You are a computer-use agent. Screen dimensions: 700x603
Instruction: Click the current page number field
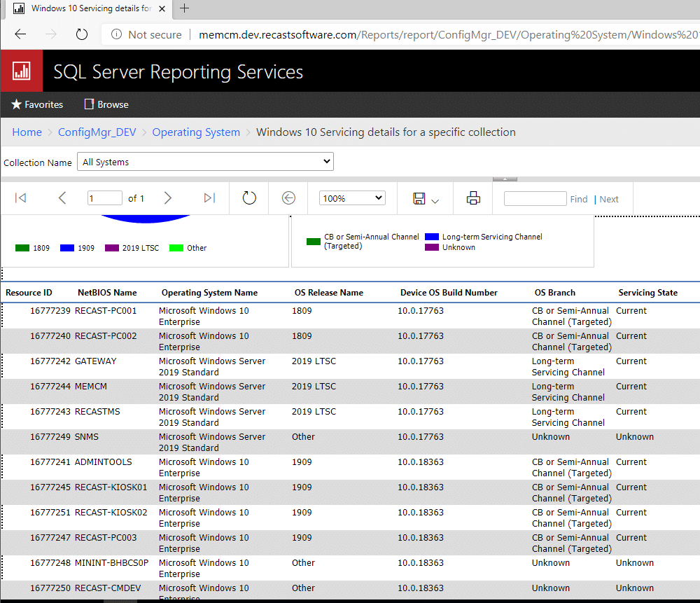click(x=104, y=198)
